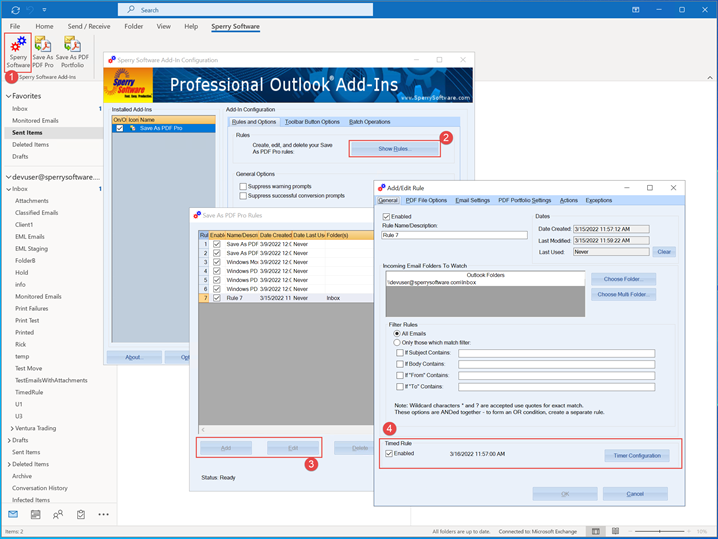Adjust the zoom slider in status bar
The height and width of the screenshot is (539, 718).
pos(659,531)
